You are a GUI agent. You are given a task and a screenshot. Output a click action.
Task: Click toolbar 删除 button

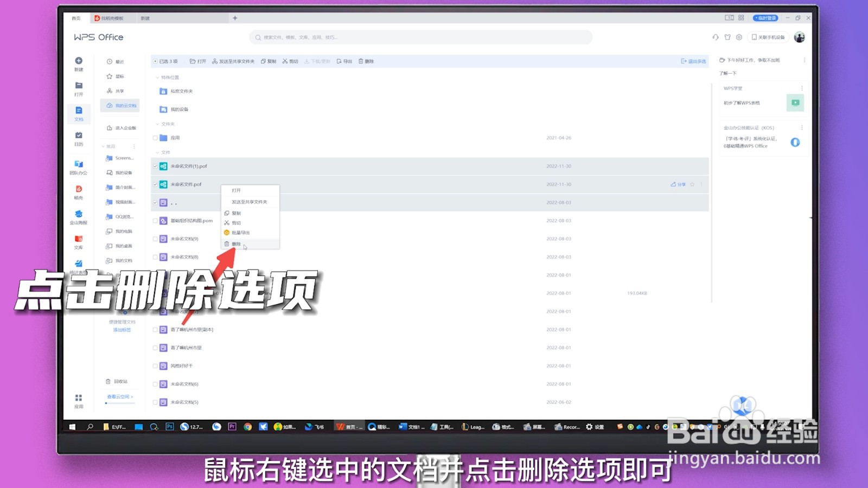pyautogui.click(x=366, y=61)
